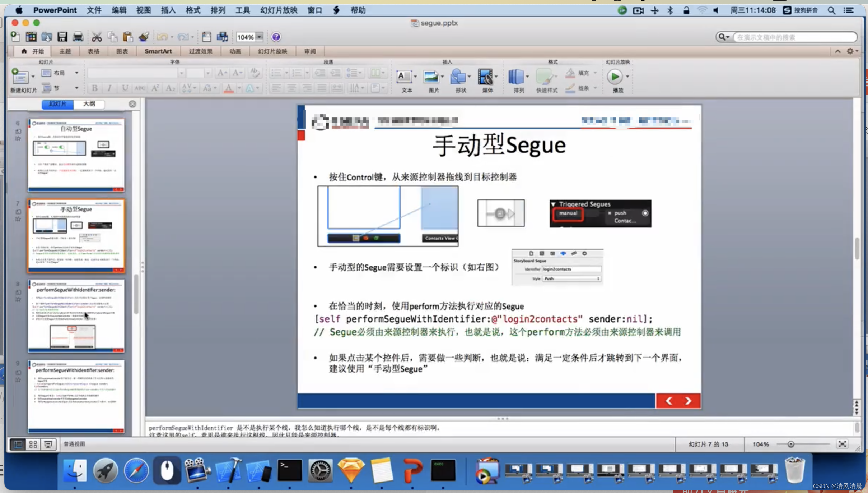Open the font name combo box dropdown
The image size is (868, 493).
(x=181, y=73)
